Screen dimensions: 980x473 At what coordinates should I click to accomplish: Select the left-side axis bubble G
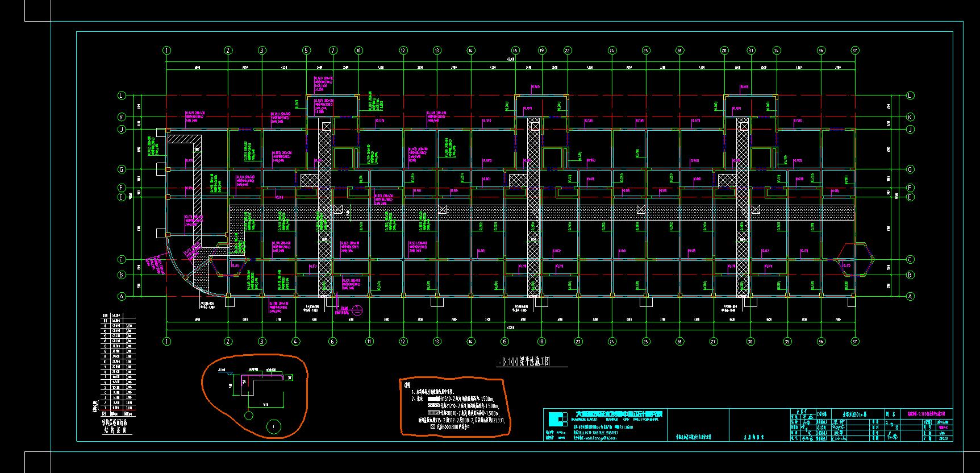pos(121,169)
